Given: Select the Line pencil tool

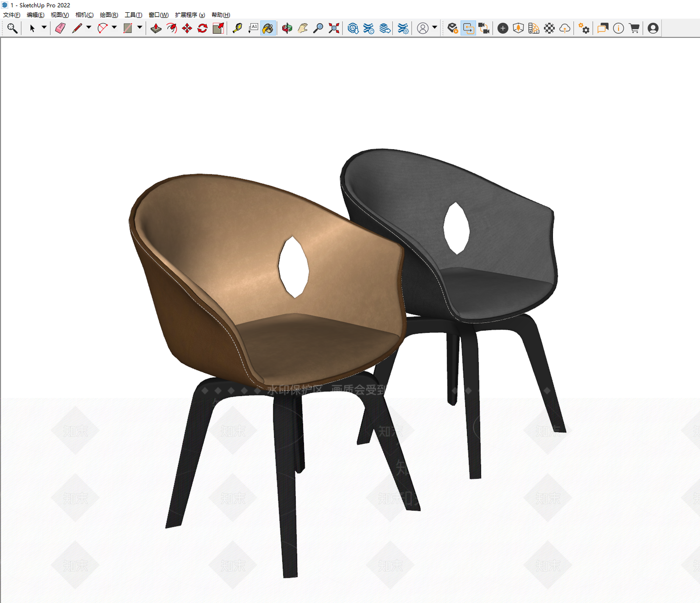Looking at the screenshot, I should pos(77,28).
